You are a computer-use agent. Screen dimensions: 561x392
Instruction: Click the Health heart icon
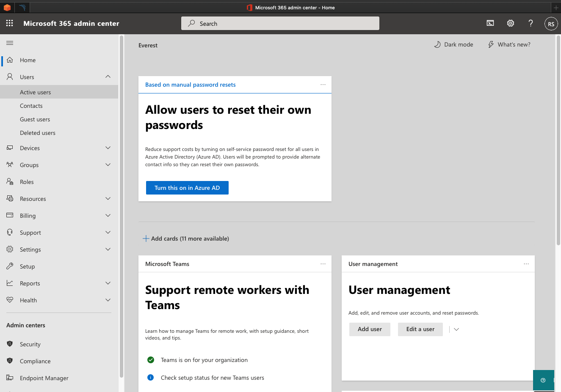[x=10, y=300]
